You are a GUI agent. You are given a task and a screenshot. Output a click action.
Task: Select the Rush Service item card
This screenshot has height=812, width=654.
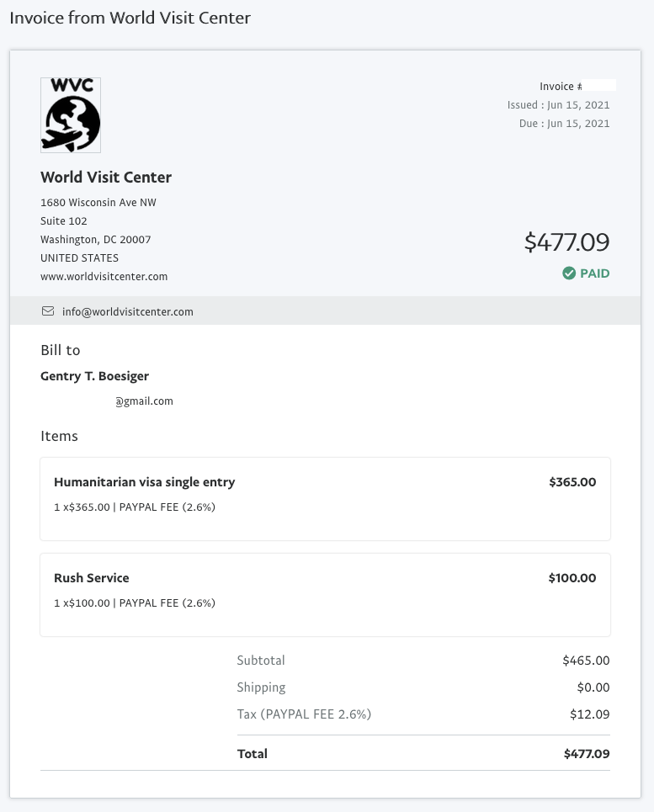coord(325,595)
